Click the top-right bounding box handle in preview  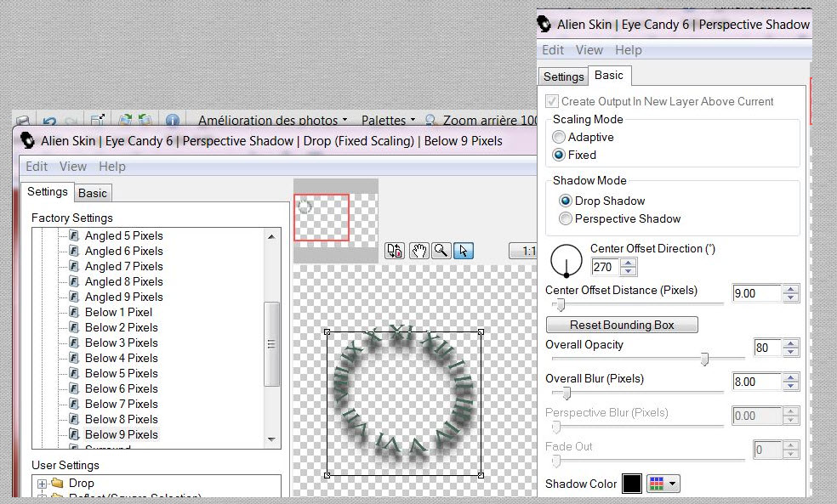481,332
